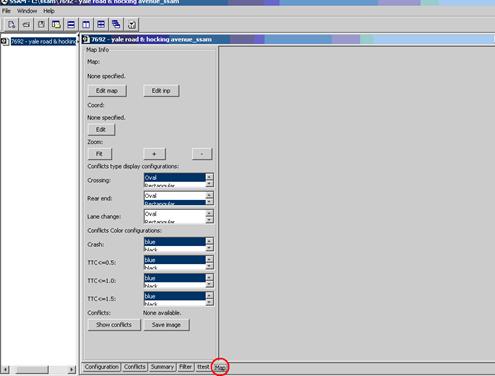
Task: Click the Save toolbar icon
Action: pyautogui.click(x=41, y=24)
